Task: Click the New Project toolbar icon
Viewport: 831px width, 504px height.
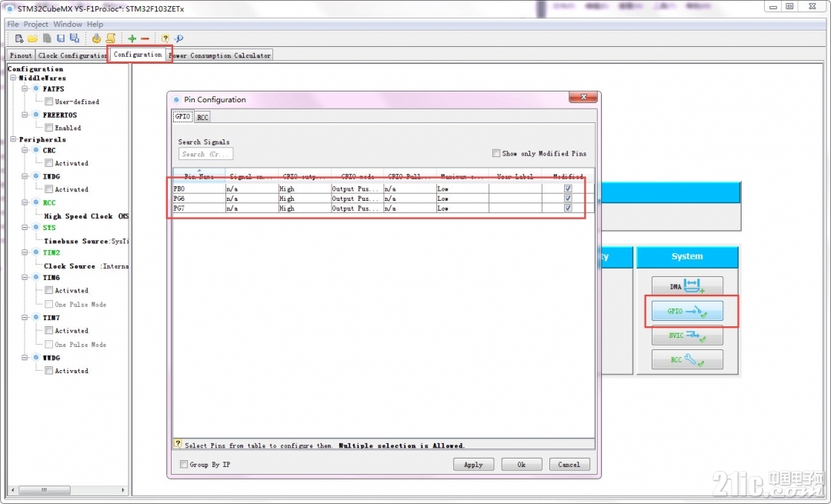Action: (x=19, y=38)
